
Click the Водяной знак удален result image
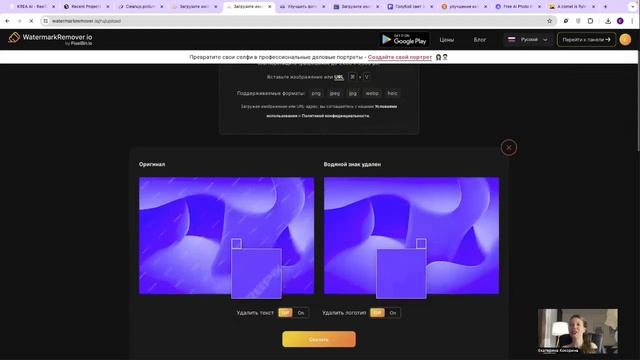coord(411,236)
